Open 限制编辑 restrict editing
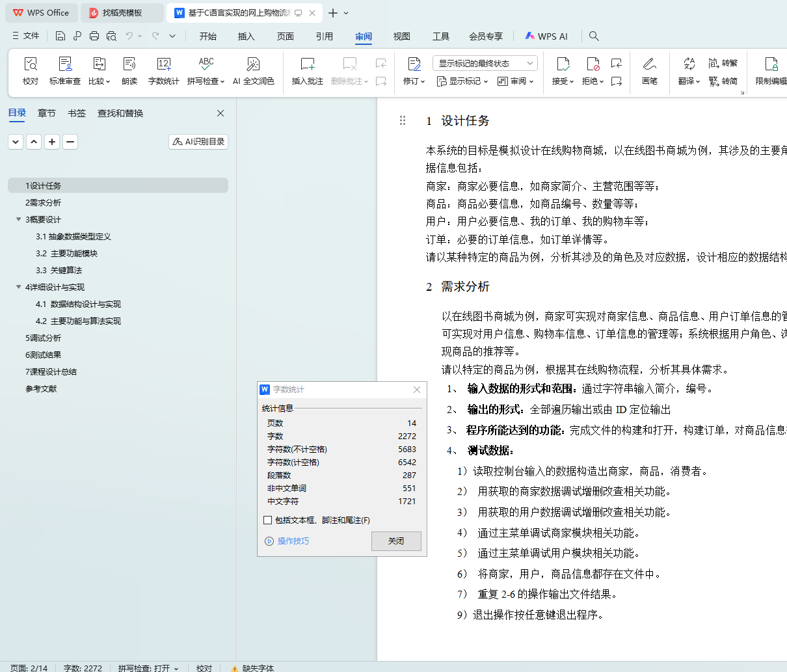The width and height of the screenshot is (787, 672). coord(771,71)
